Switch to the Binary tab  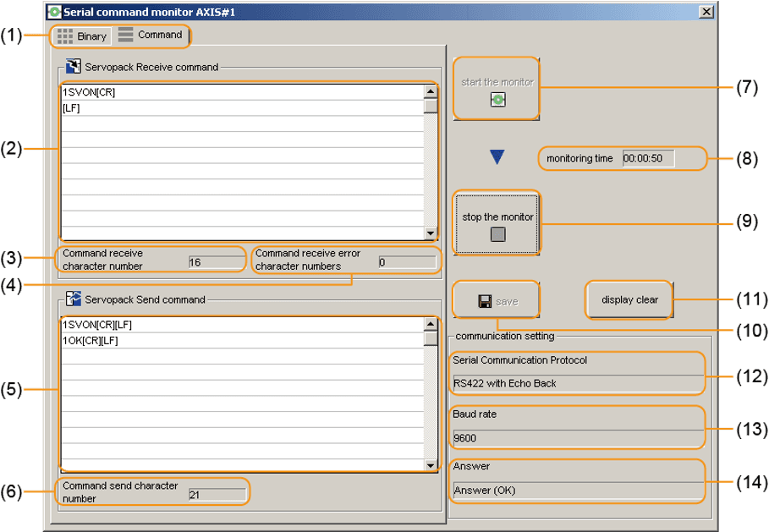pyautogui.click(x=83, y=36)
